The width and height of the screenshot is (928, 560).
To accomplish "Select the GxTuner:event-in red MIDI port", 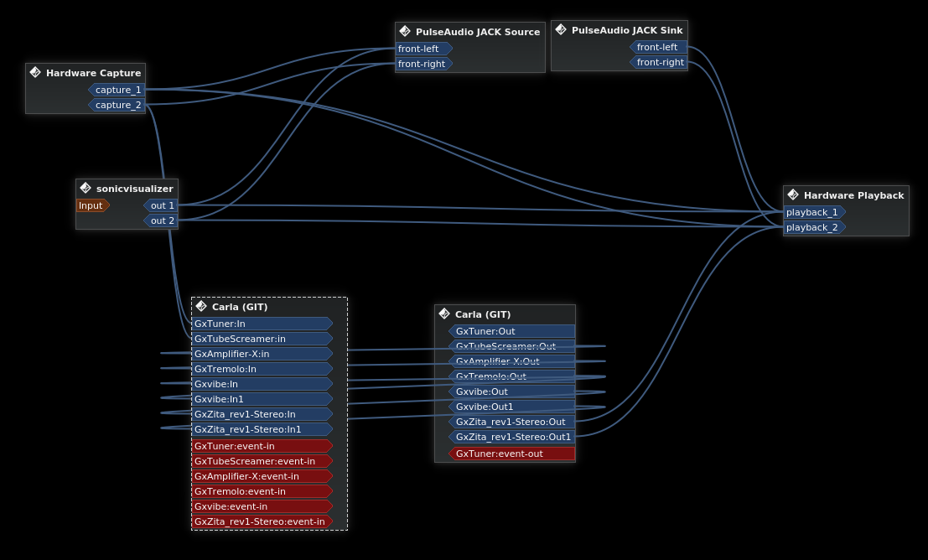I will pyautogui.click(x=262, y=446).
